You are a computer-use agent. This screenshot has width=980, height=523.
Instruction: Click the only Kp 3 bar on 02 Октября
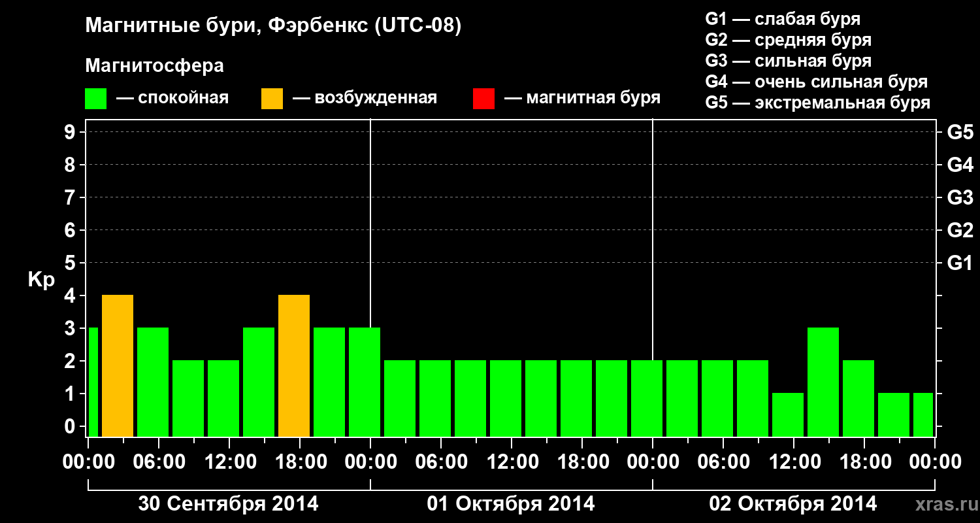pos(823,382)
